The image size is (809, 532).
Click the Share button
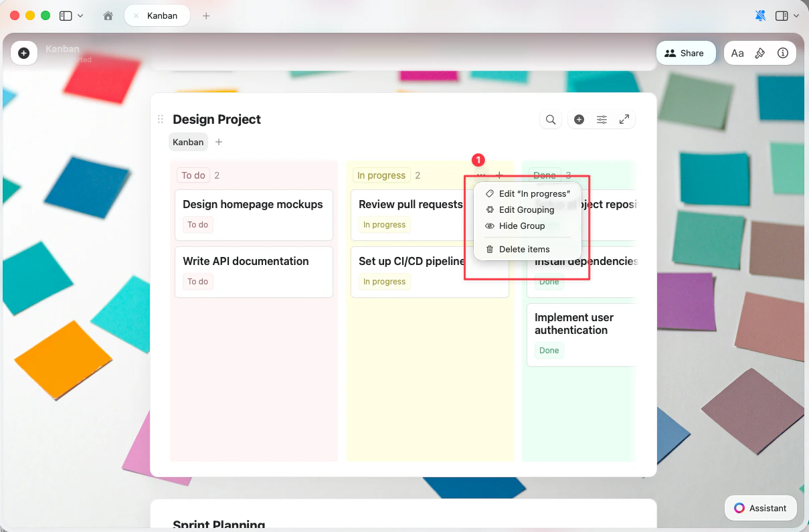(x=686, y=53)
